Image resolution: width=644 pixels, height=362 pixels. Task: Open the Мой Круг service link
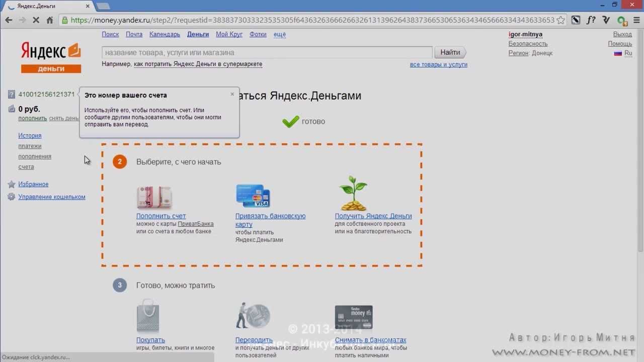click(229, 34)
